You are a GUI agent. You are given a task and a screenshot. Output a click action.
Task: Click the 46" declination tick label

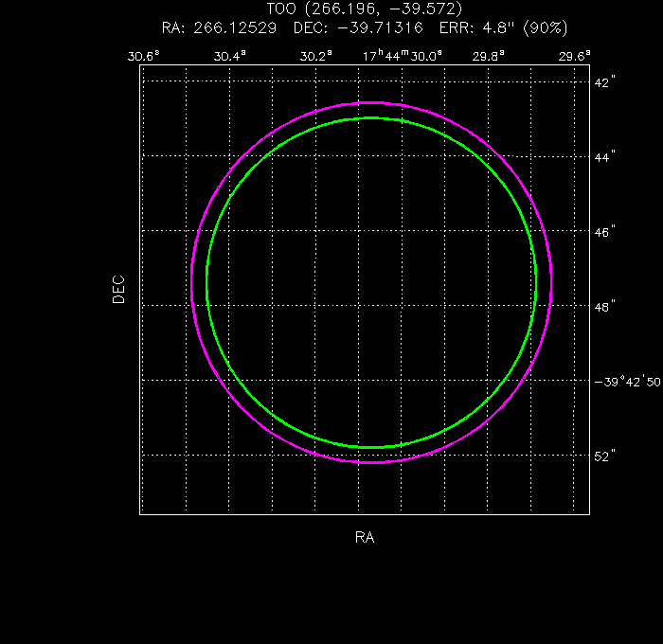(604, 232)
